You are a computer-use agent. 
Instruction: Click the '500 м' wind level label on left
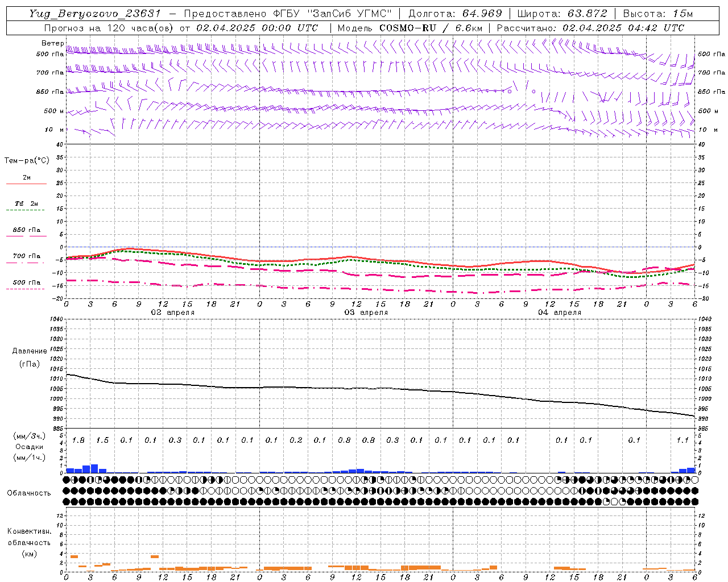pos(54,111)
